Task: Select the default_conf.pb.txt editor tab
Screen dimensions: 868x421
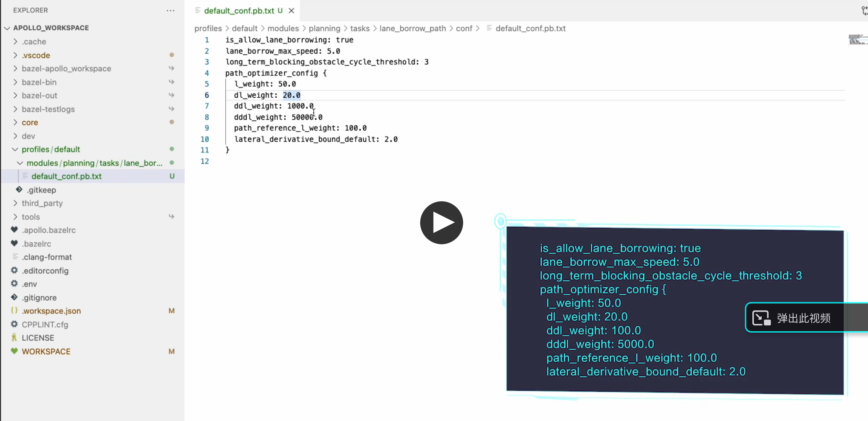Action: tap(238, 11)
